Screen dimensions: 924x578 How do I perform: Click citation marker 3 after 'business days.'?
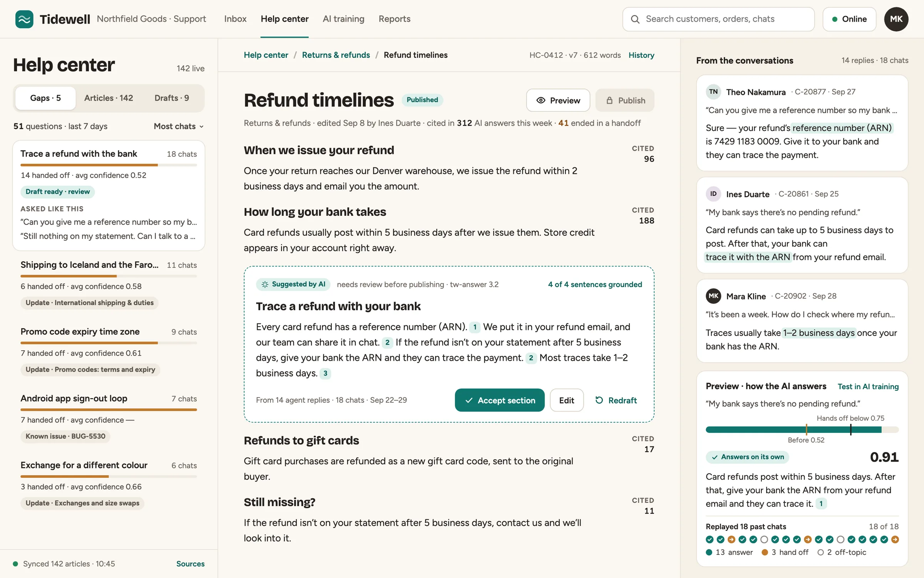click(x=325, y=373)
